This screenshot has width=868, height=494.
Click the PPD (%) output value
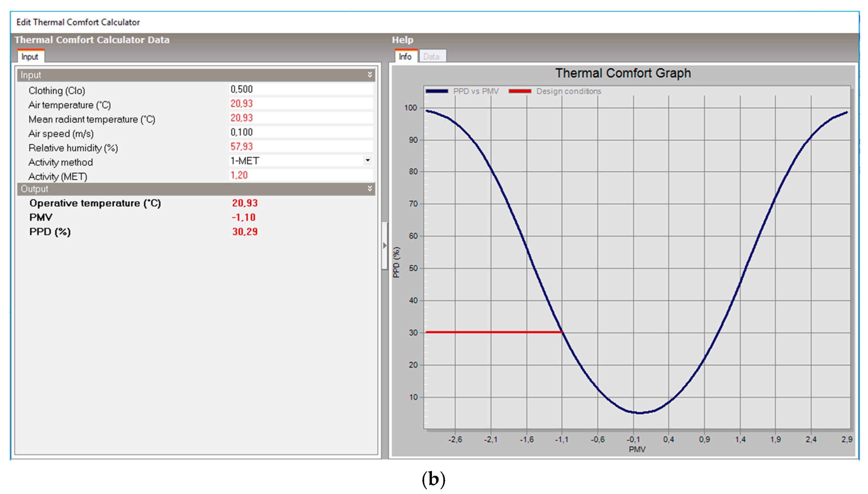(245, 232)
